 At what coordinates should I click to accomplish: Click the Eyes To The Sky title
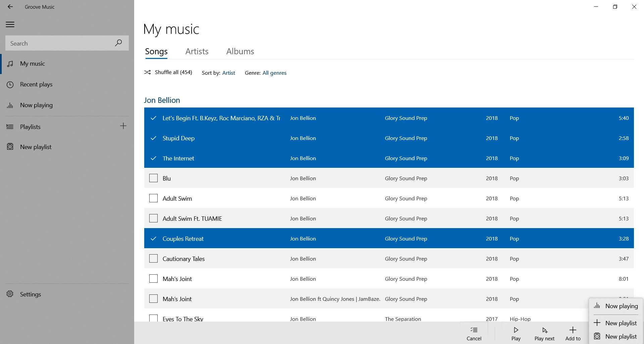coord(183,319)
